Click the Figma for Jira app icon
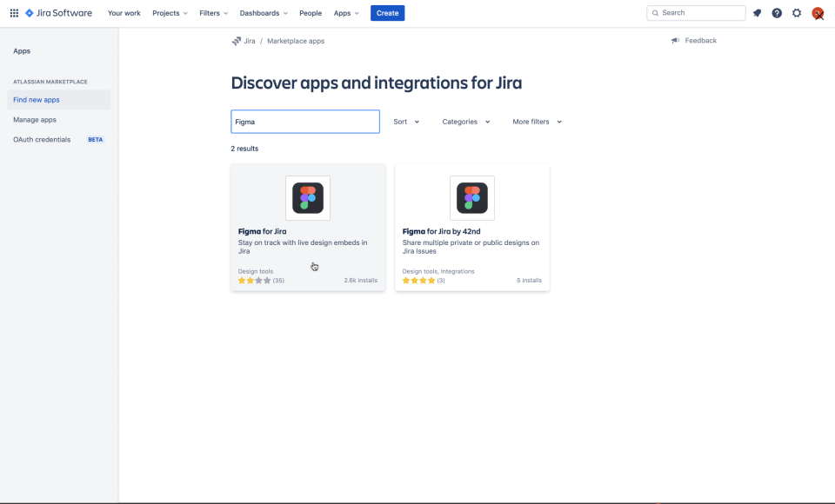This screenshot has height=504, width=835. (307, 198)
